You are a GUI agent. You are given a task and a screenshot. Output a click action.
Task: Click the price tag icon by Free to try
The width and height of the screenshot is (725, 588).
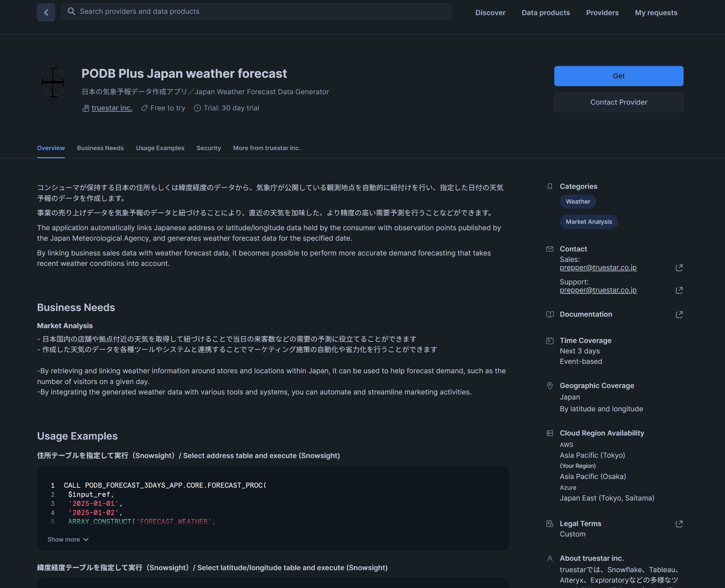[144, 108]
